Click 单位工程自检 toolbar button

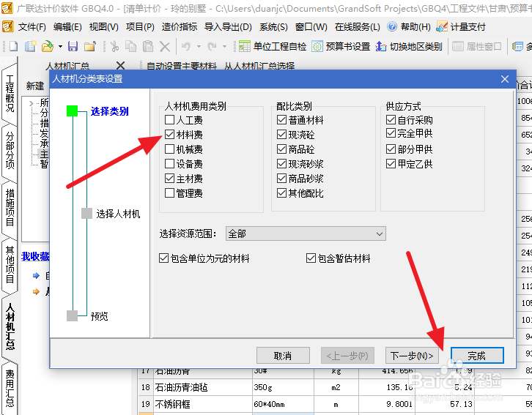[x=273, y=46]
